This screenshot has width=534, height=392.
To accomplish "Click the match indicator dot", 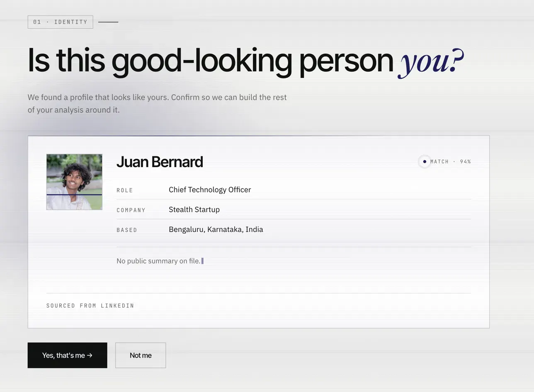I will tap(425, 161).
